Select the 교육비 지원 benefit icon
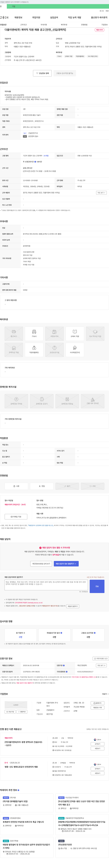Image resolution: width=109 pixels, height=868 pixels. coord(75,334)
